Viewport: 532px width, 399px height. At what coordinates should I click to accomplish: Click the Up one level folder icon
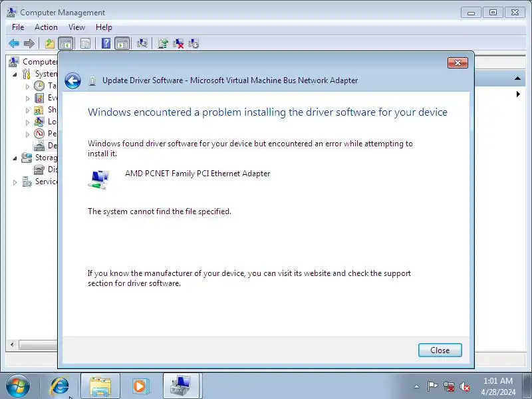tap(50, 43)
